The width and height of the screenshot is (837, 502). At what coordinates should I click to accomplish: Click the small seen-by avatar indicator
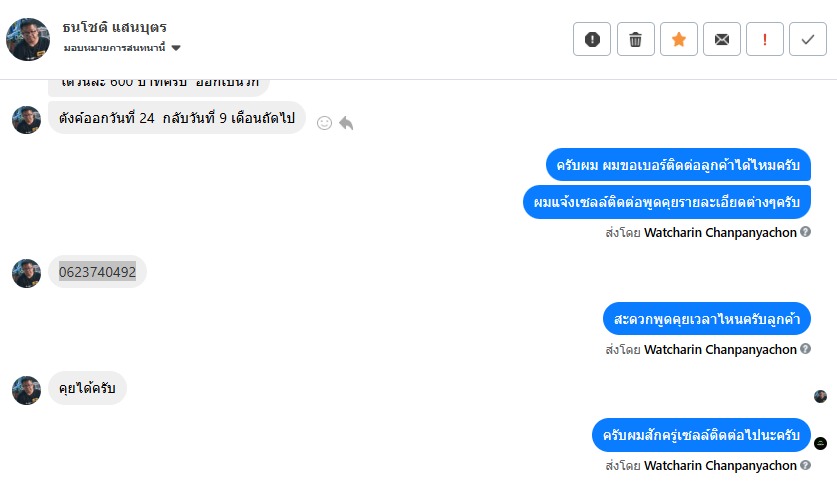click(820, 396)
